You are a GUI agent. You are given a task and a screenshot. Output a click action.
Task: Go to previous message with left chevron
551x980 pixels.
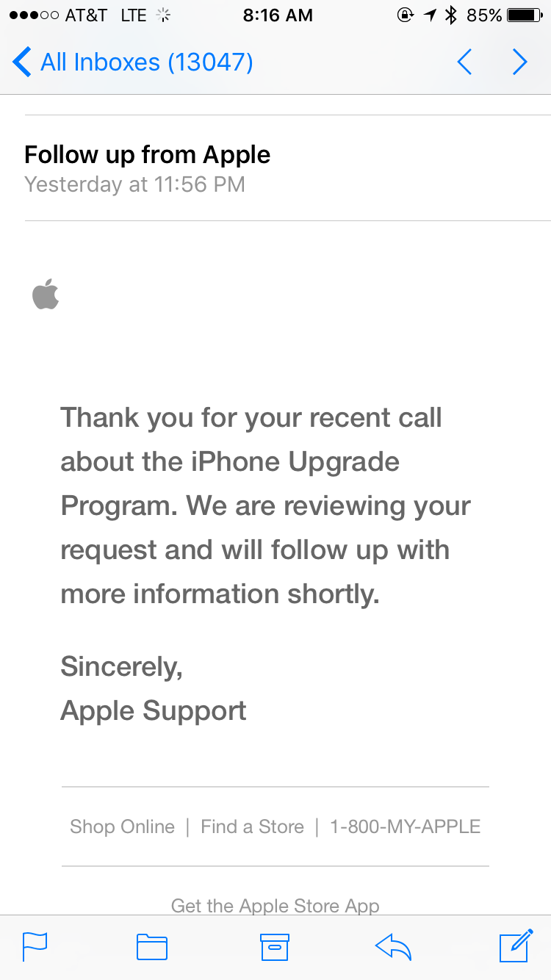point(464,62)
